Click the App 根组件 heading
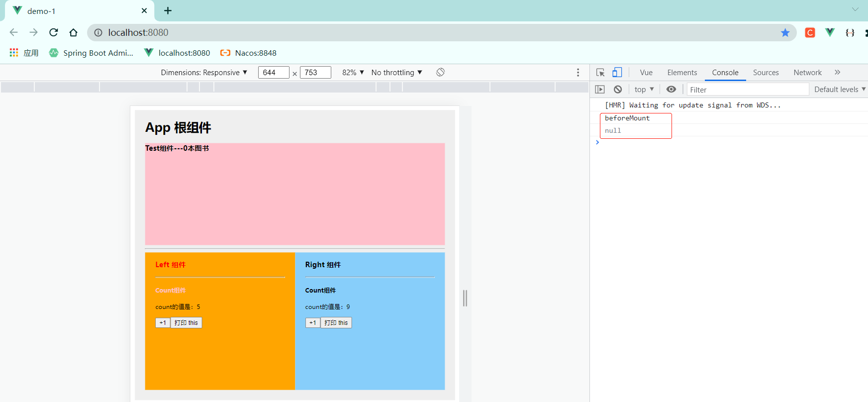Screen dimensions: 868x402 (x=178, y=128)
